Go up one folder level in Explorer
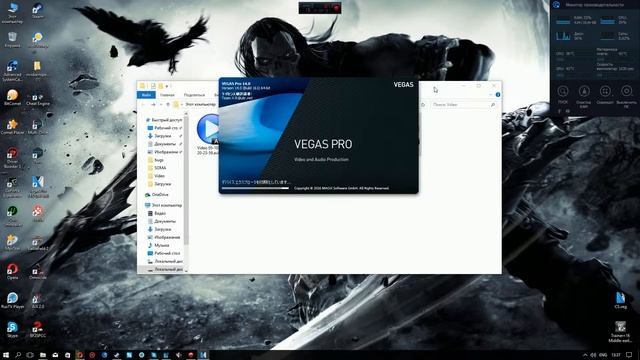Image resolution: width=640 pixels, height=360 pixels. pos(168,104)
